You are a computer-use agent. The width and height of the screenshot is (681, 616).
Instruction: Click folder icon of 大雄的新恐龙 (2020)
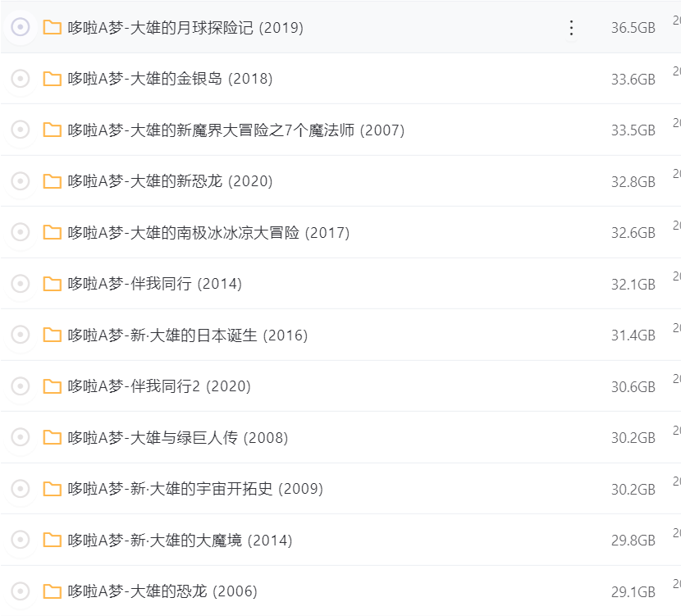click(x=53, y=181)
